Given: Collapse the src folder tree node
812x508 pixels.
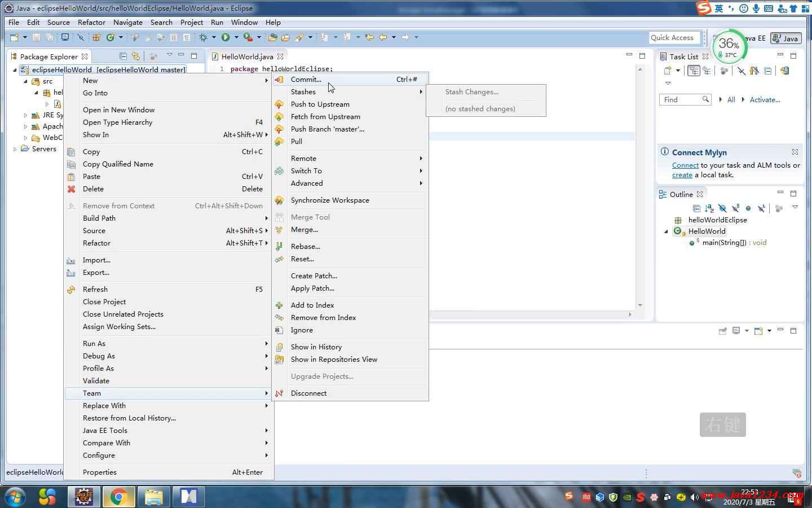Looking at the screenshot, I should pyautogui.click(x=25, y=81).
